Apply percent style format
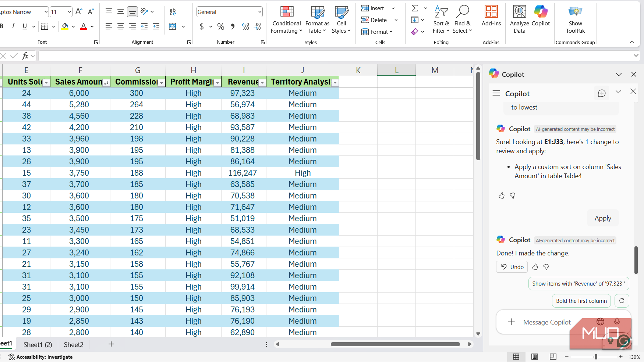The width and height of the screenshot is (644, 362). pos(221,26)
